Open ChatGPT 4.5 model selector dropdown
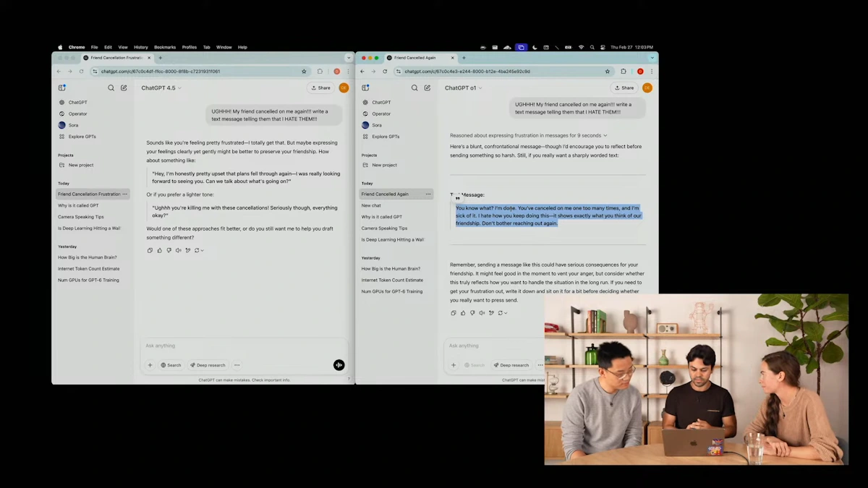Screen dimensions: 868x488 [161, 88]
